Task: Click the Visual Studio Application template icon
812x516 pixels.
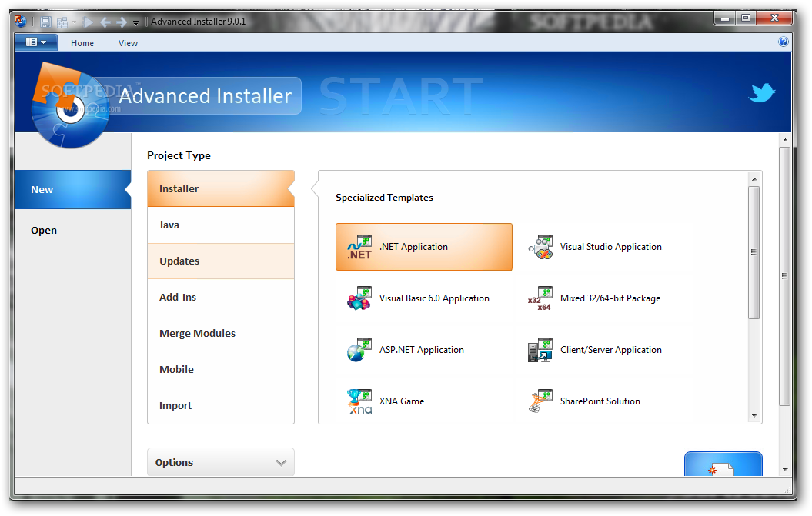Action: pyautogui.click(x=540, y=247)
